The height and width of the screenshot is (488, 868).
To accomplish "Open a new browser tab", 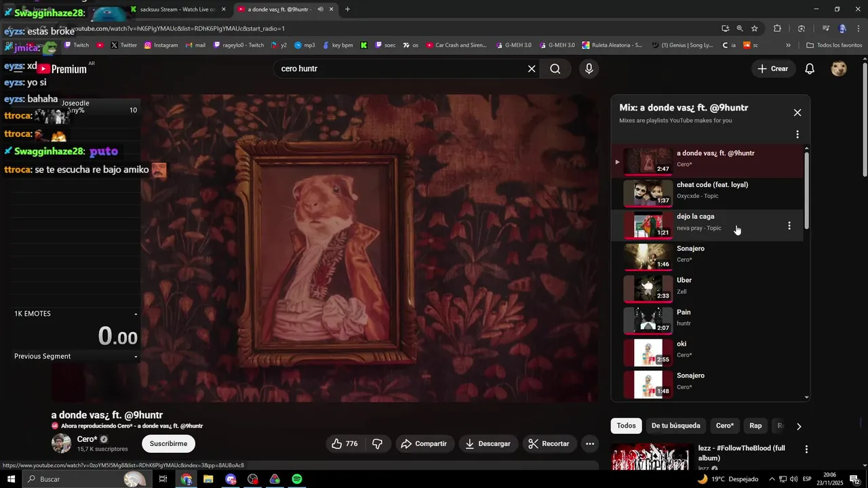I will click(x=347, y=9).
